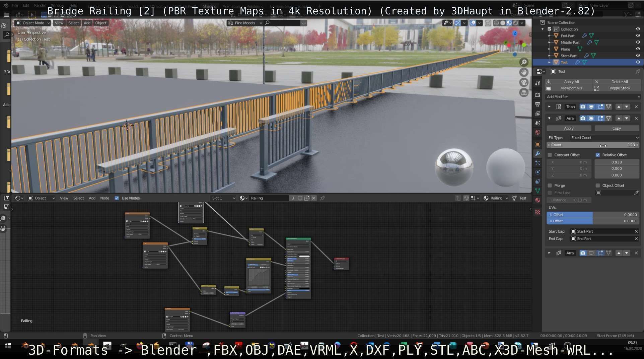644x359 pixels.
Task: Open the Particles properties tab
Action: point(538,163)
